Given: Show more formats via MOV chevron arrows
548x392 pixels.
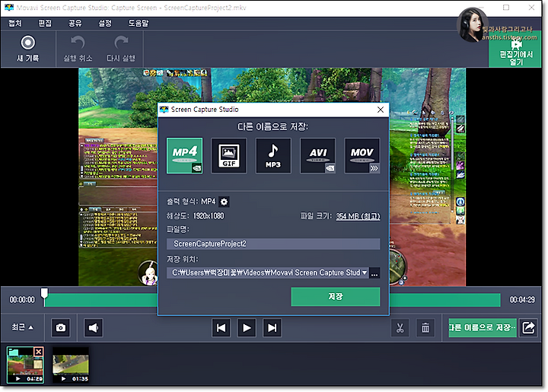Looking at the screenshot, I should (374, 168).
